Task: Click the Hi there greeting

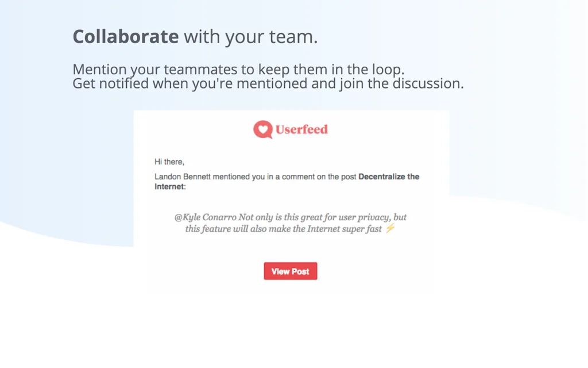Action: (169, 162)
